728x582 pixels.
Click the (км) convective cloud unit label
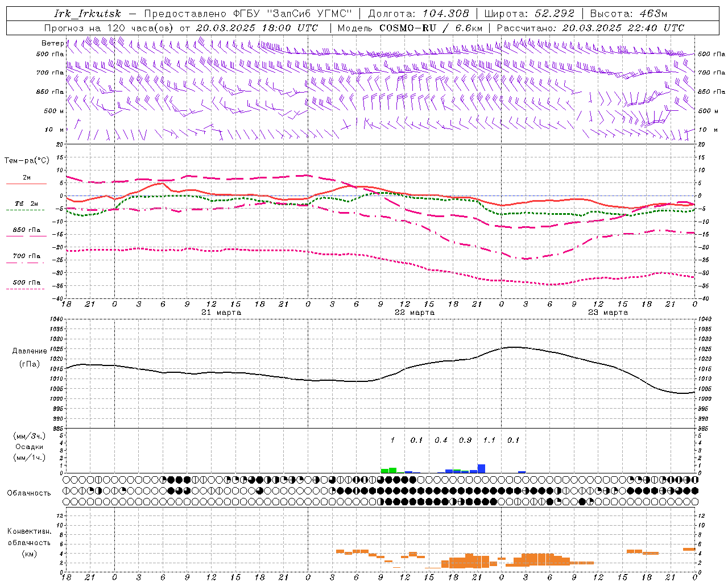(29, 554)
